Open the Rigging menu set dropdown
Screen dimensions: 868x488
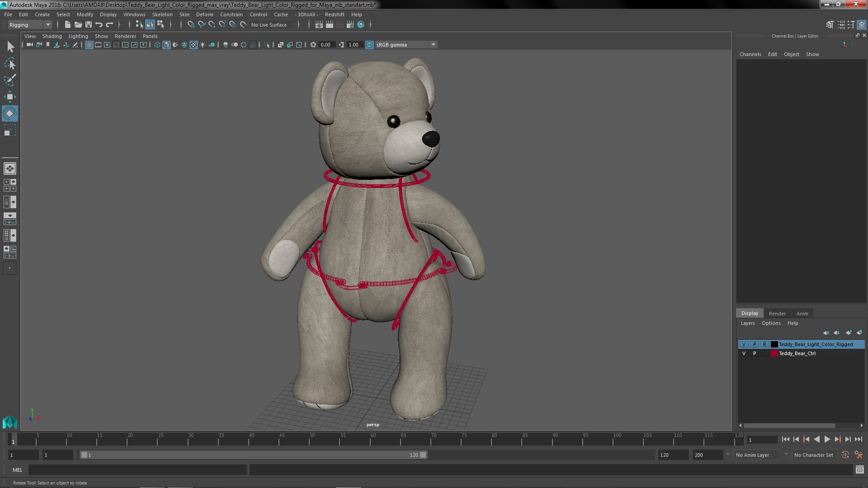29,25
